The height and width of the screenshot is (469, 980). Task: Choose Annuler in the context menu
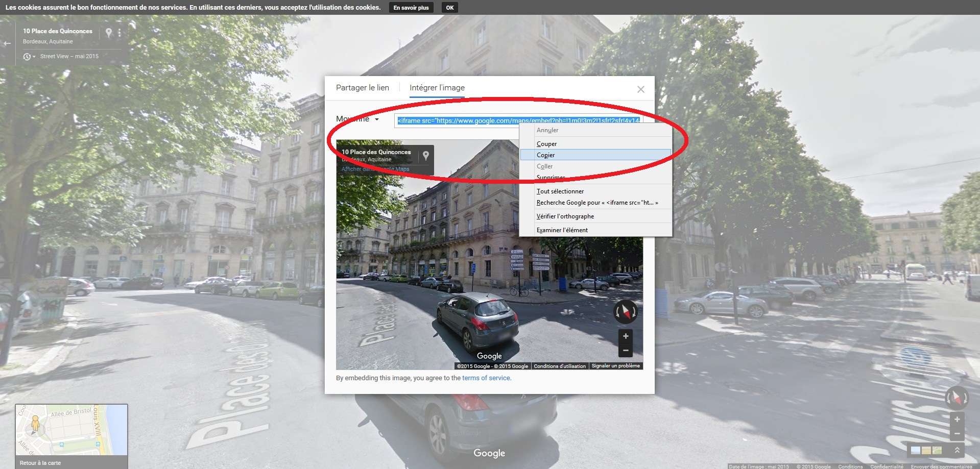(595, 130)
